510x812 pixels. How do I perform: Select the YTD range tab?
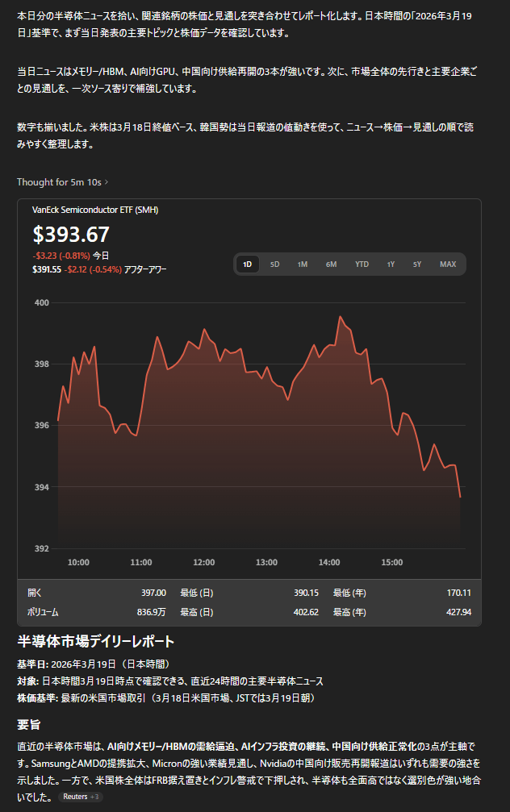362,264
